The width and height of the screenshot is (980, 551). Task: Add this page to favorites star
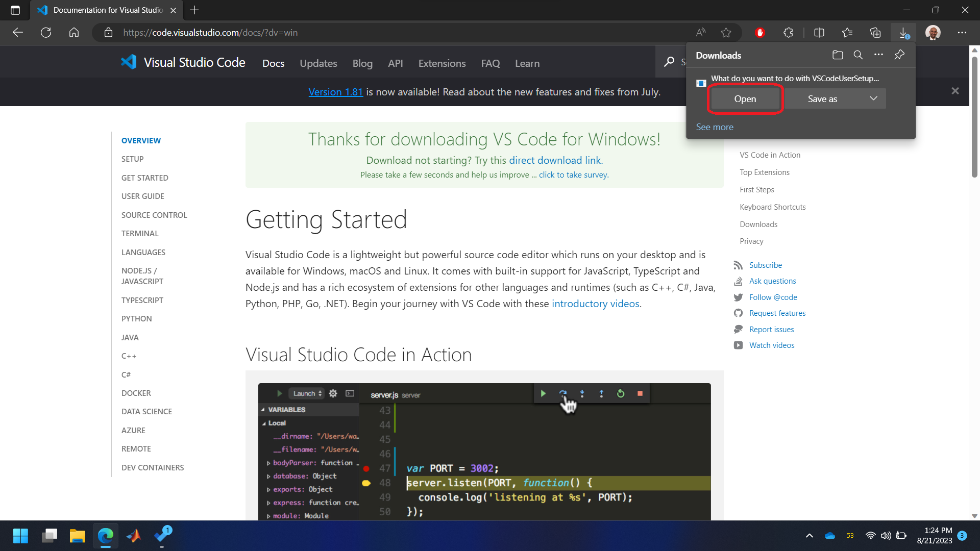click(x=726, y=33)
